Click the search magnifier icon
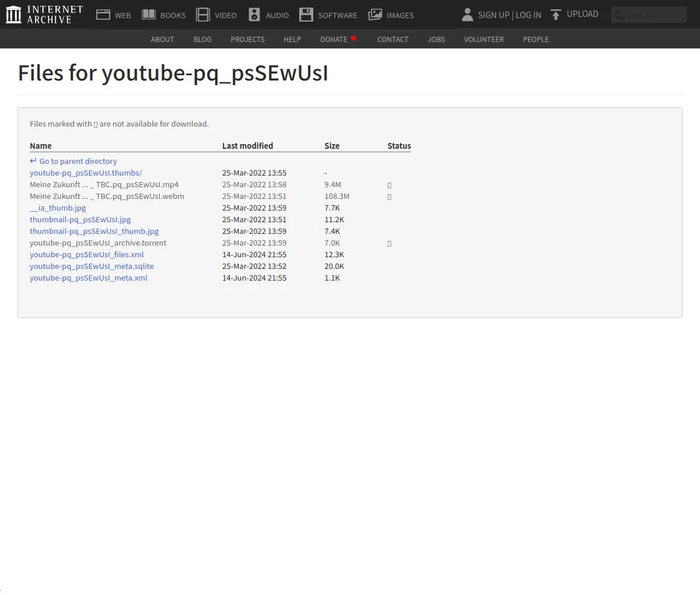Screen dimensions: 700x595 tap(619, 15)
